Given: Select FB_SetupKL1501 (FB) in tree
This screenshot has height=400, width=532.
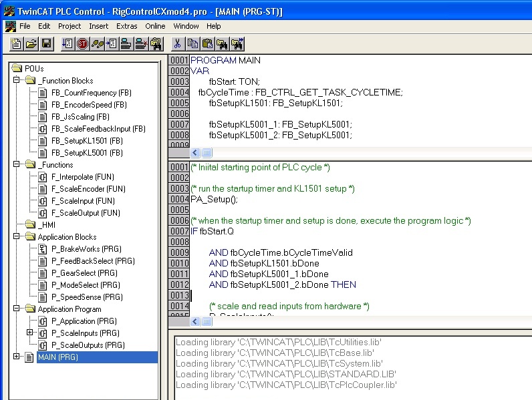Looking at the screenshot, I should pyautogui.click(x=87, y=141).
